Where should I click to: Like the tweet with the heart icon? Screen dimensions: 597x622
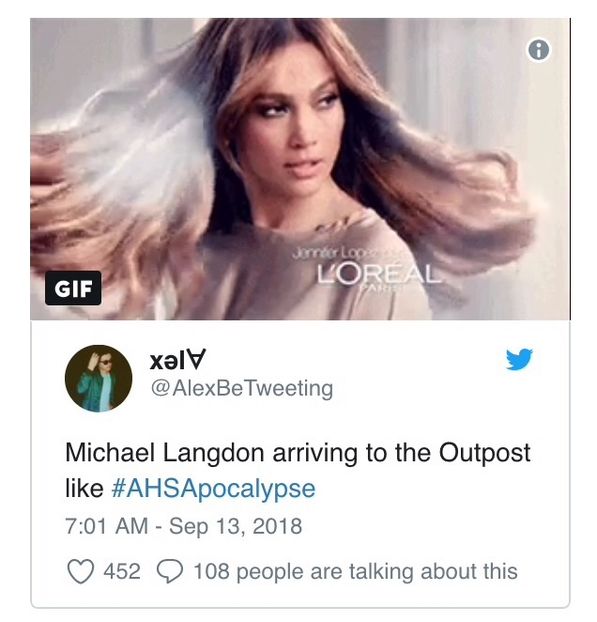tap(81, 572)
